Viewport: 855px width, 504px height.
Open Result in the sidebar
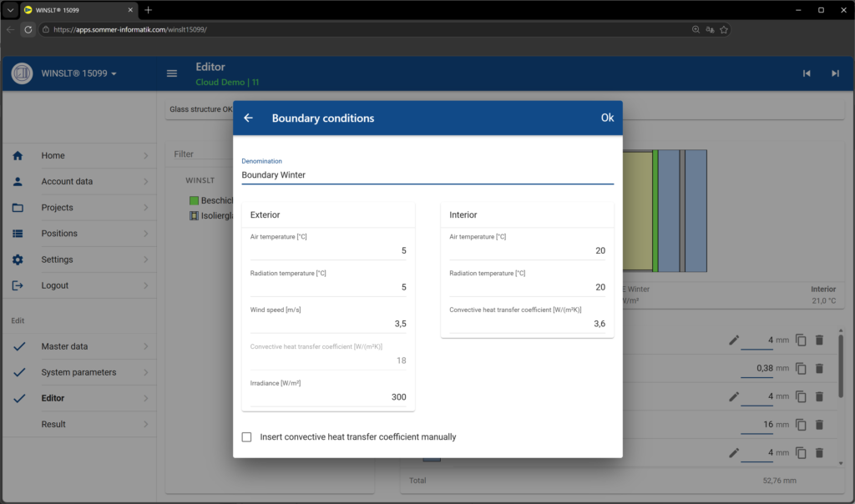[x=79, y=424]
